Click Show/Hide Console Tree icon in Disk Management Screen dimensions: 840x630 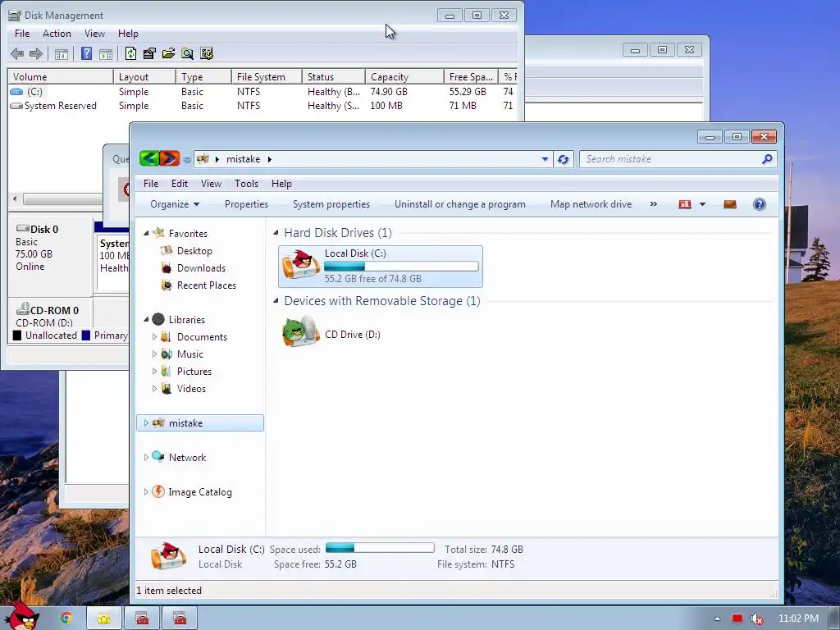(62, 53)
